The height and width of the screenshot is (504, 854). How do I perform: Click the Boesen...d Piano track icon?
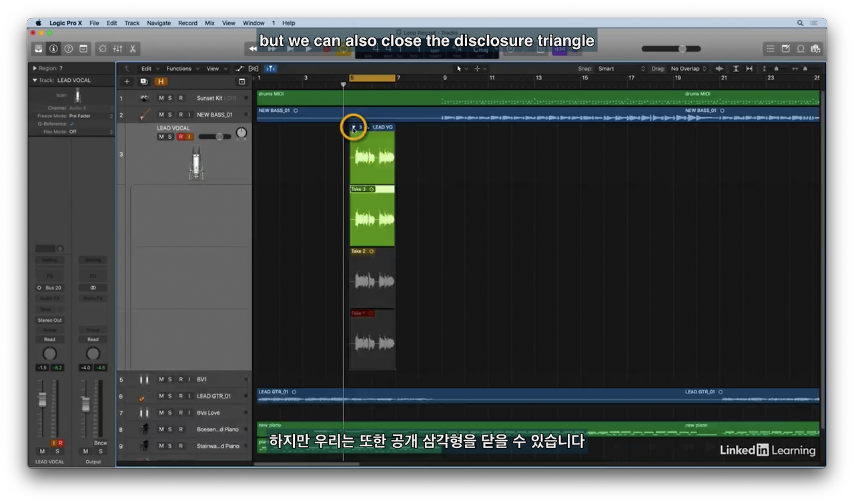click(x=143, y=429)
